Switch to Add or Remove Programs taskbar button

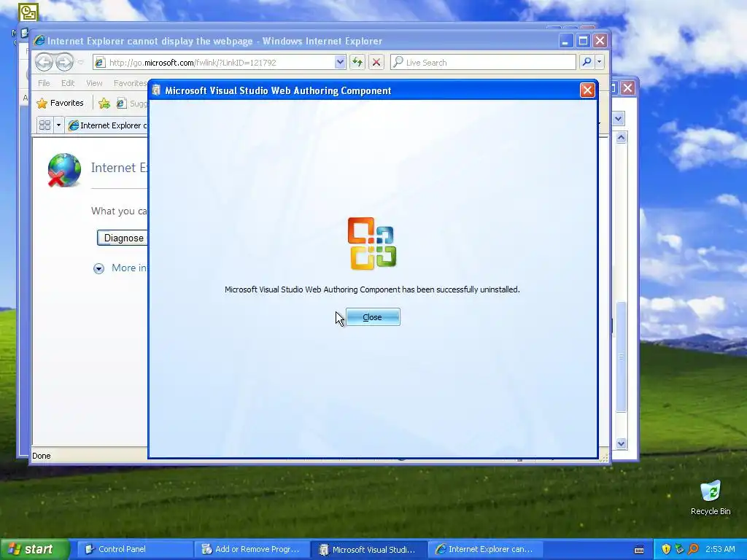pyautogui.click(x=251, y=549)
